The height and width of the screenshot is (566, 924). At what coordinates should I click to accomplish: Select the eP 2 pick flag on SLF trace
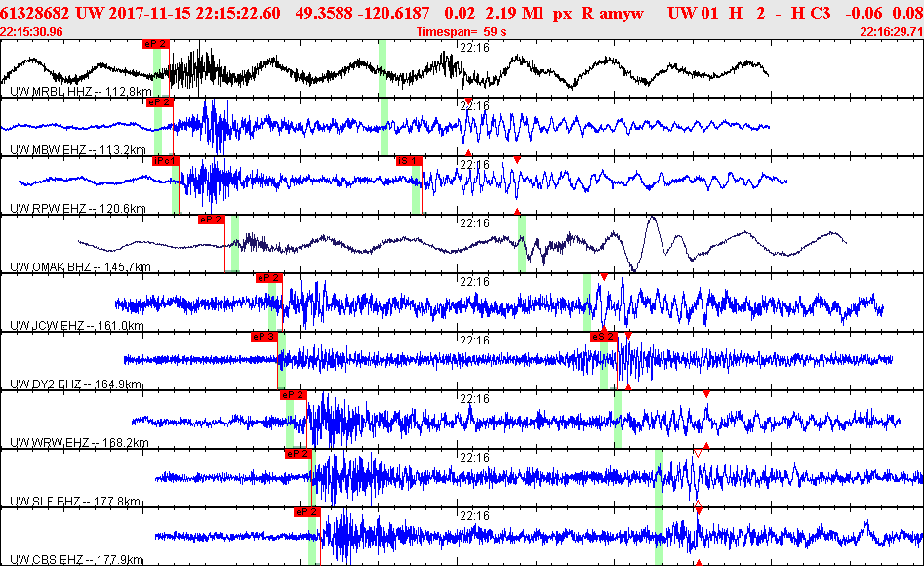299,454
